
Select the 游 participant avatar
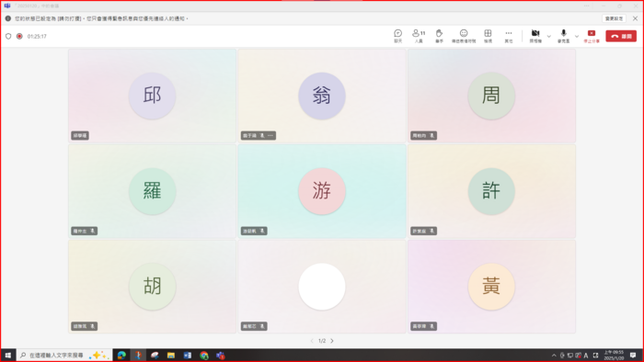tap(322, 191)
